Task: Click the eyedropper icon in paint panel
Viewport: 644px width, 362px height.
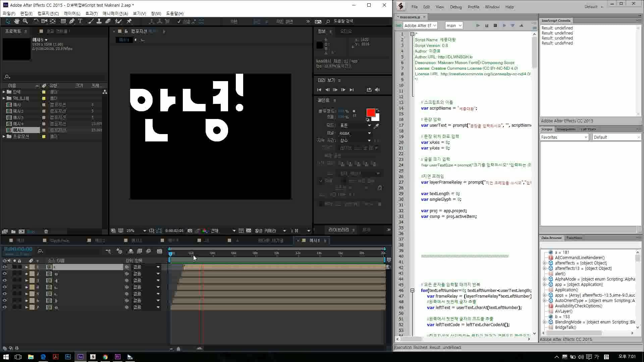Action: (x=376, y=126)
